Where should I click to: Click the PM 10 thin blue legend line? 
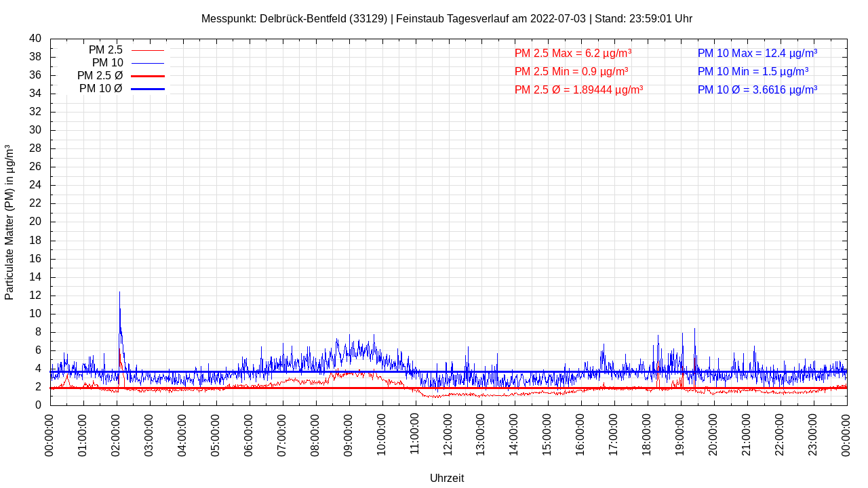(x=147, y=63)
